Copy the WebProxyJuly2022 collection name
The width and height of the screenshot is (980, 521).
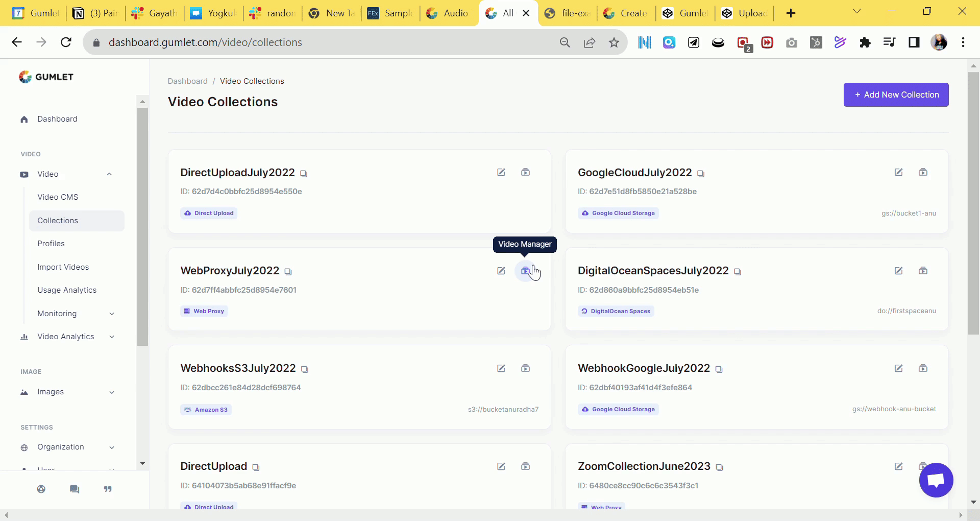288,272
